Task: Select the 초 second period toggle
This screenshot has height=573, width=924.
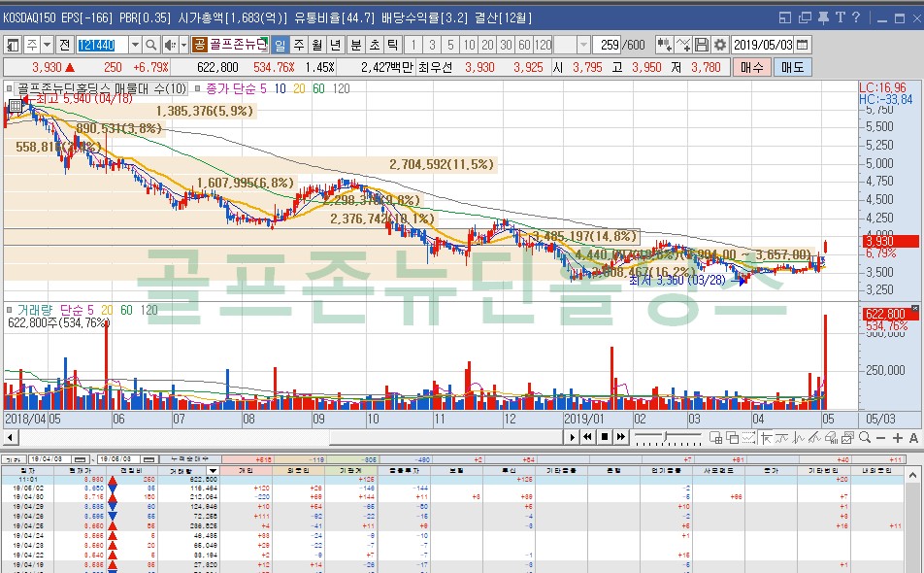Action: coord(375,45)
